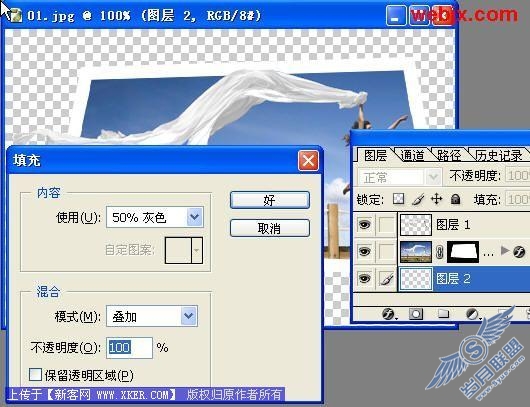Create a new layer set folder icon

pos(443,314)
